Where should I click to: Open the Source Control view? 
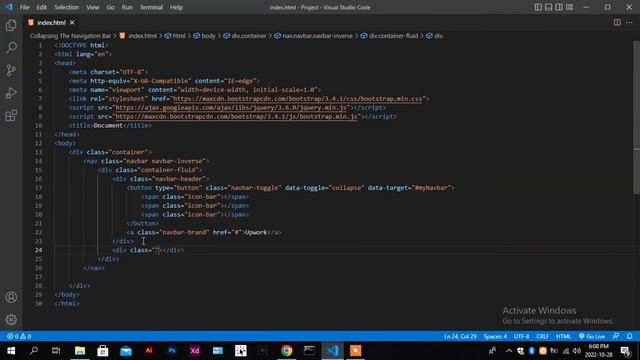pyautogui.click(x=11, y=70)
